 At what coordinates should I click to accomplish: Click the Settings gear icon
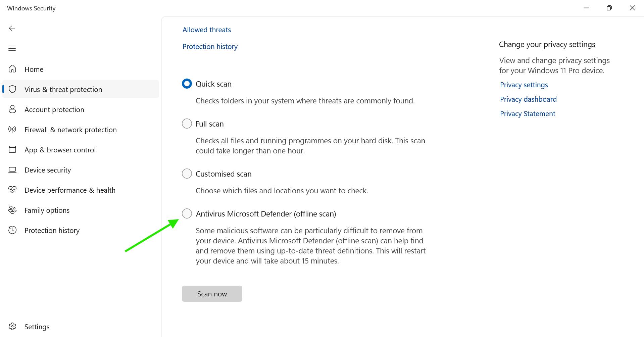(x=12, y=326)
